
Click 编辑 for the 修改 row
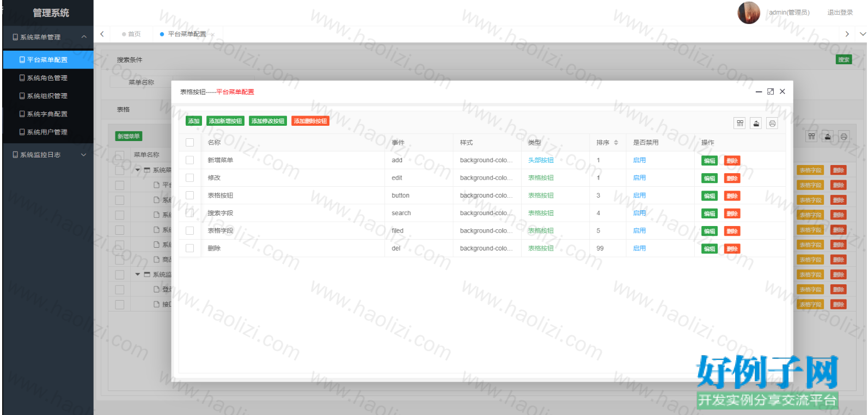pyautogui.click(x=710, y=178)
